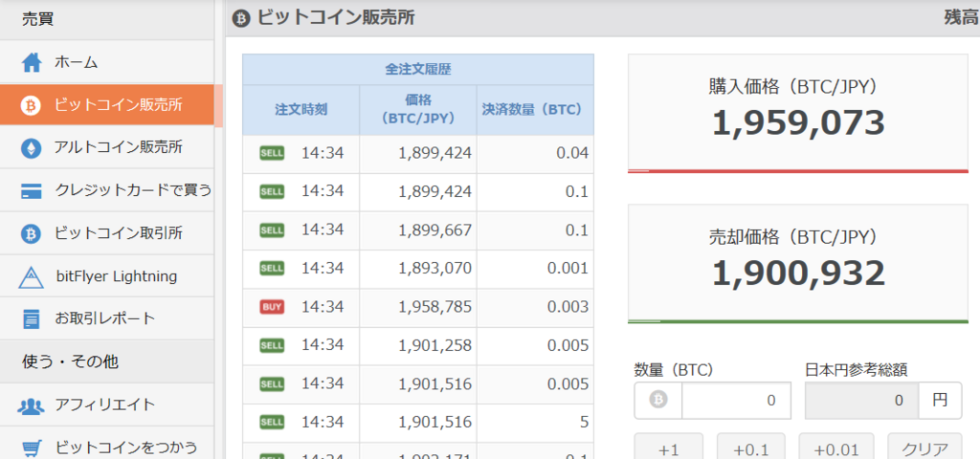Click the 価格 (BTC/JPY) column header
980x459 pixels.
pyautogui.click(x=417, y=110)
